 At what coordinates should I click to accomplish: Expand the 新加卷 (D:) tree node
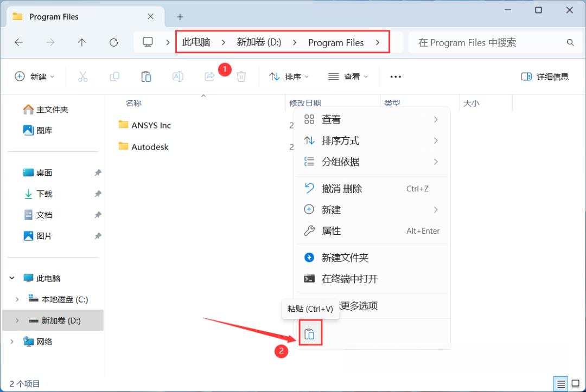tap(17, 320)
